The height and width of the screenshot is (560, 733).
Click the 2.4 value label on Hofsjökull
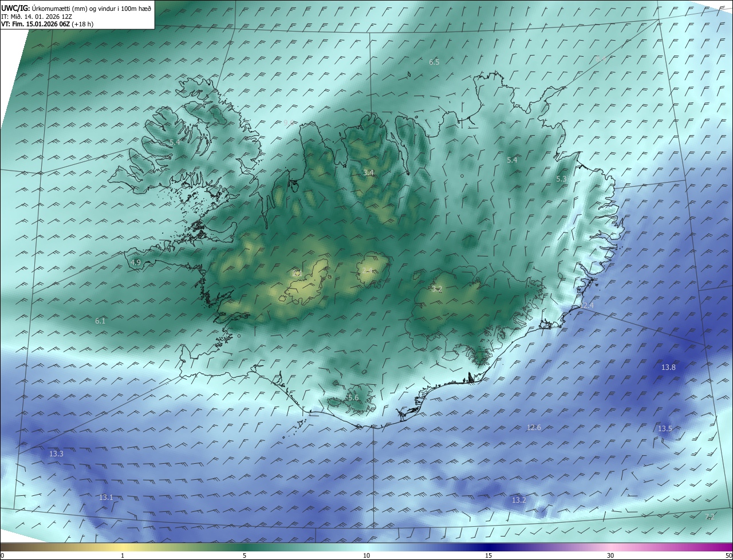click(367, 270)
